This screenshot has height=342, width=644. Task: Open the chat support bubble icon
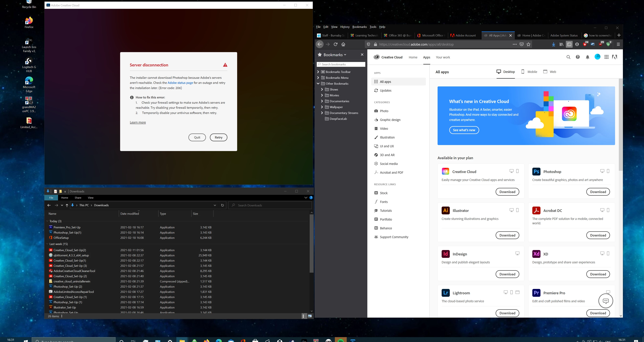(605, 301)
